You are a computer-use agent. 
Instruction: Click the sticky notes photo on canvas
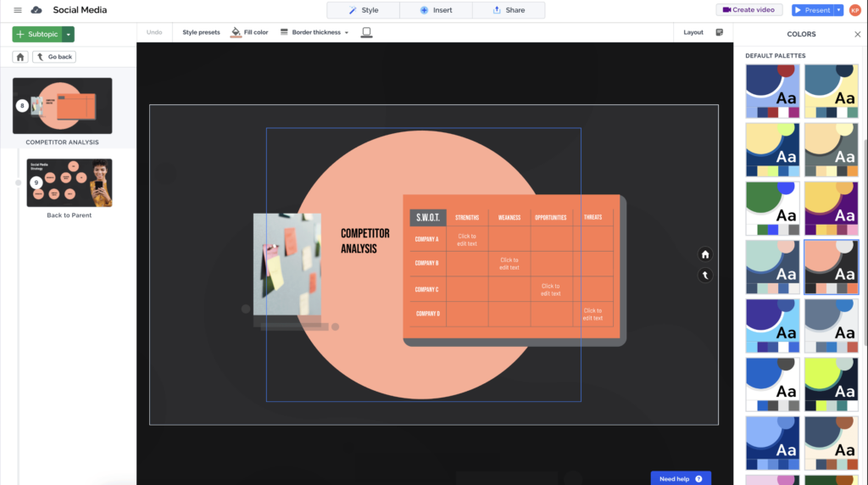pos(287,264)
